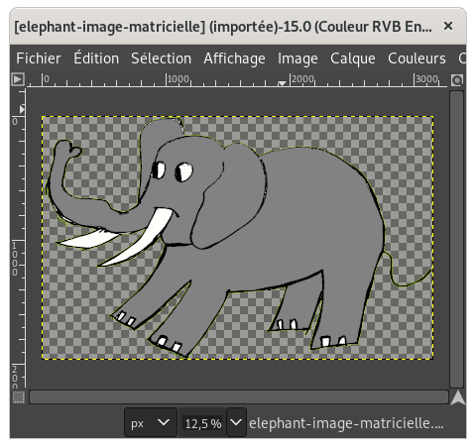476x448 pixels.
Task: Click the 12,5 % zoom field
Action: tap(203, 423)
